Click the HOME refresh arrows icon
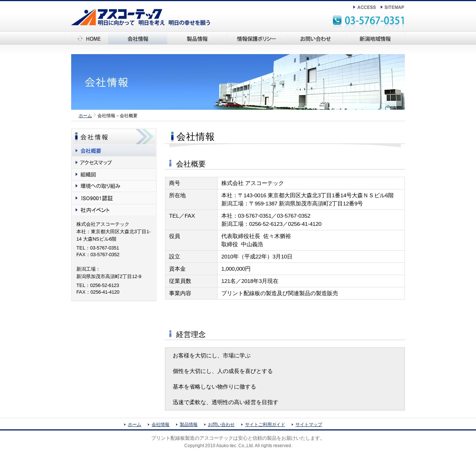476x459 pixels. pyautogui.click(x=80, y=39)
